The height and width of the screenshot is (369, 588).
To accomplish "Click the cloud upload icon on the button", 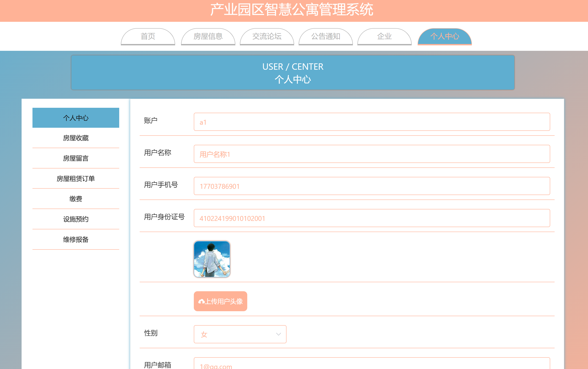I will point(201,302).
